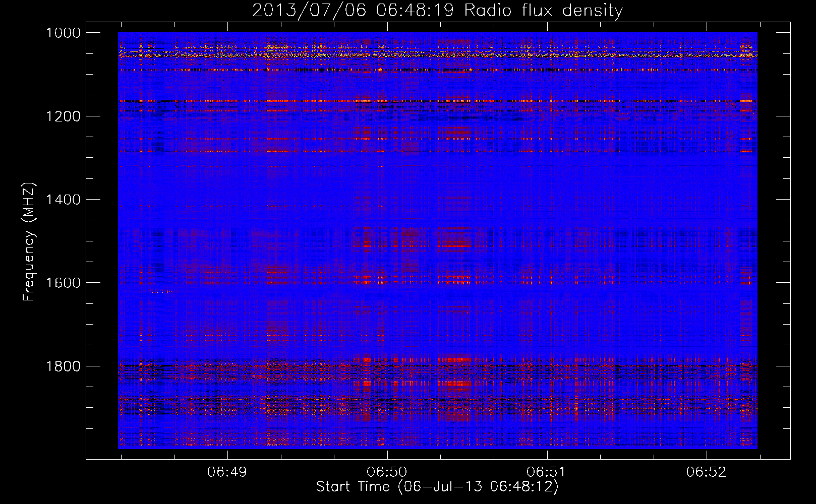816x504 pixels.
Task: Click the 1000 frequency tick label
Action: click(x=63, y=33)
